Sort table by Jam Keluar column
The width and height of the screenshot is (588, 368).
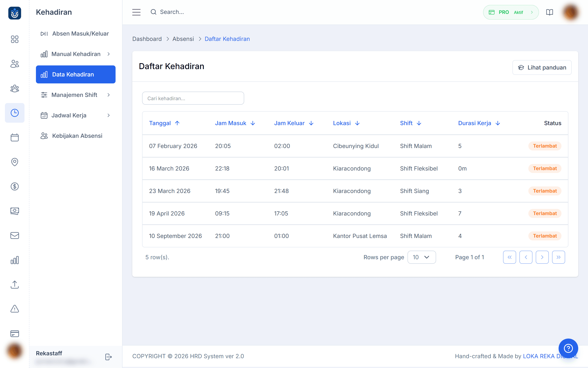pyautogui.click(x=294, y=123)
